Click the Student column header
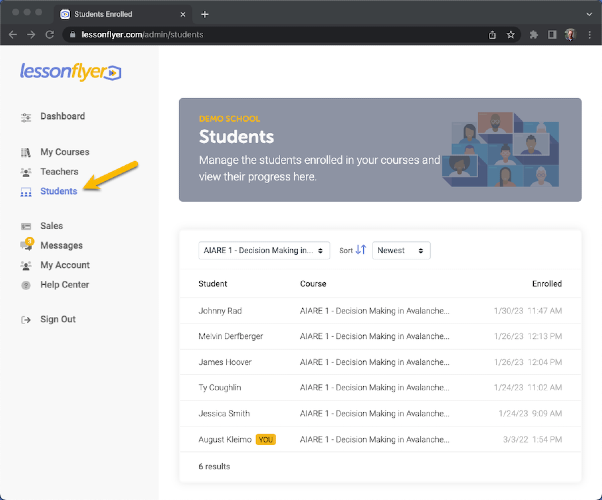 [213, 284]
